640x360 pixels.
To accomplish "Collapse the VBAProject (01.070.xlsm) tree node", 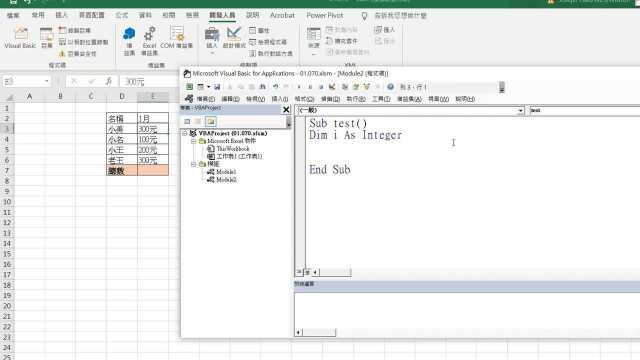I will [184, 133].
